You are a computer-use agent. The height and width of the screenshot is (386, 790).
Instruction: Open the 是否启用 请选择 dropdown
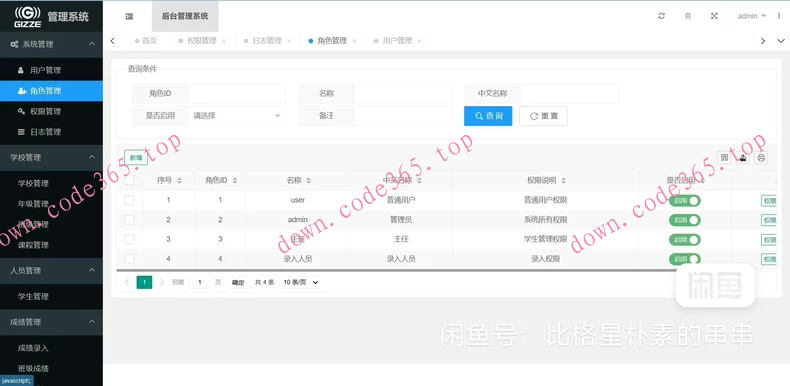237,116
